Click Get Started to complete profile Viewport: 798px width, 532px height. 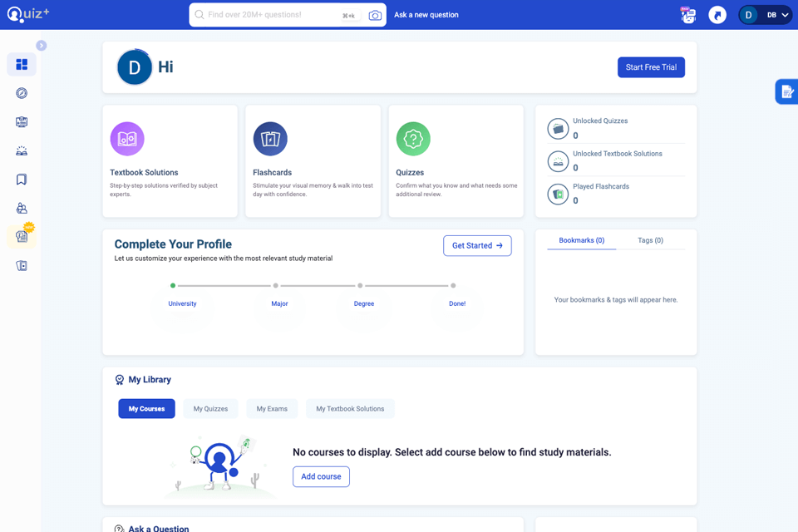477,245
